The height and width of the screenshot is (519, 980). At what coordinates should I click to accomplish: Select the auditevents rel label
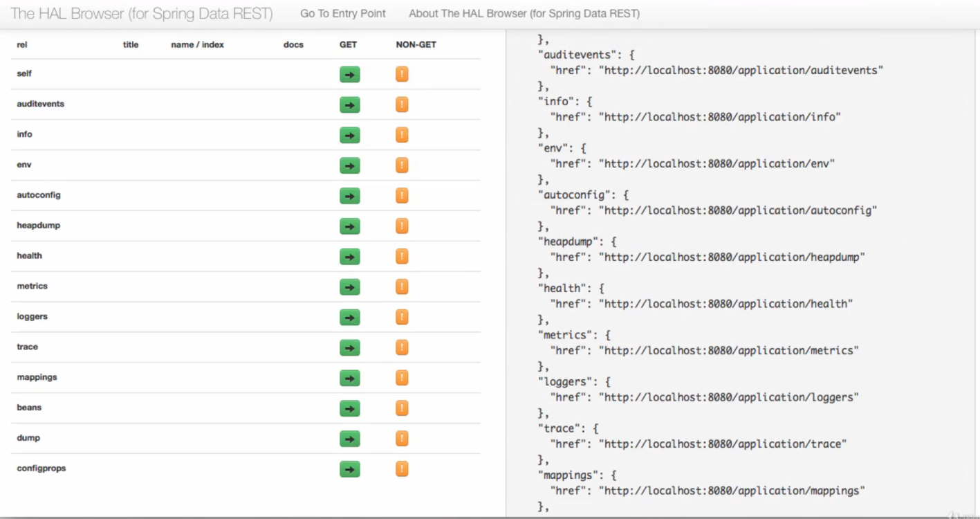(x=40, y=104)
